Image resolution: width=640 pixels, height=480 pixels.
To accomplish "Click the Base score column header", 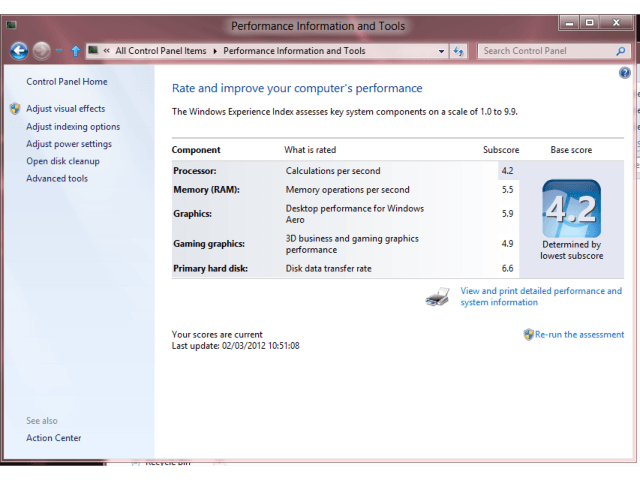I will click(x=571, y=150).
